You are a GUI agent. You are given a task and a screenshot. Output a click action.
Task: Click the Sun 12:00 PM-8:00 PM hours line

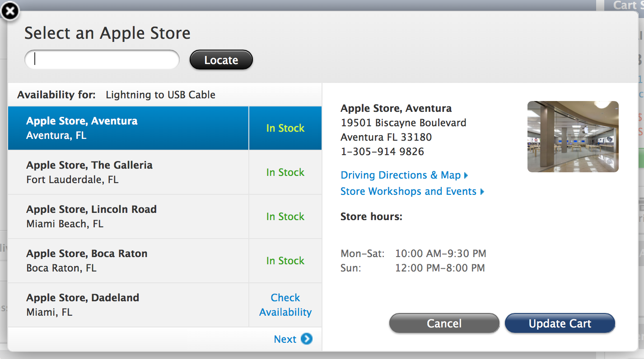pyautogui.click(x=412, y=268)
